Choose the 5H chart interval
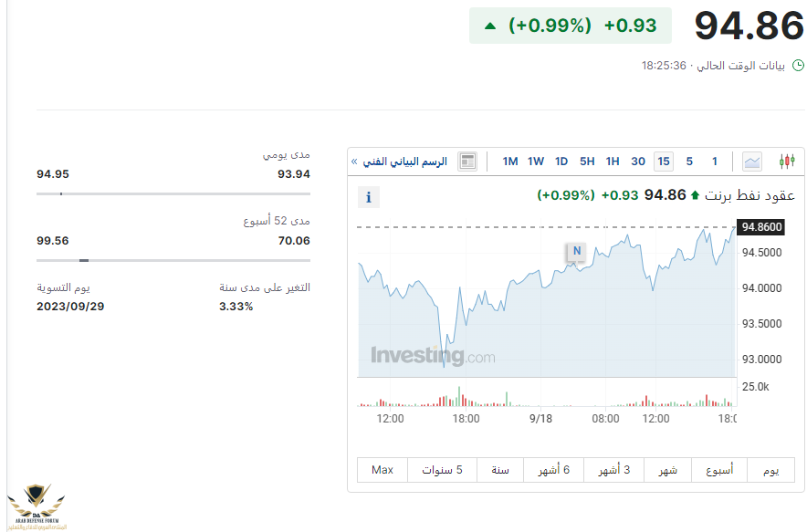This screenshot has width=807, height=532. click(587, 162)
